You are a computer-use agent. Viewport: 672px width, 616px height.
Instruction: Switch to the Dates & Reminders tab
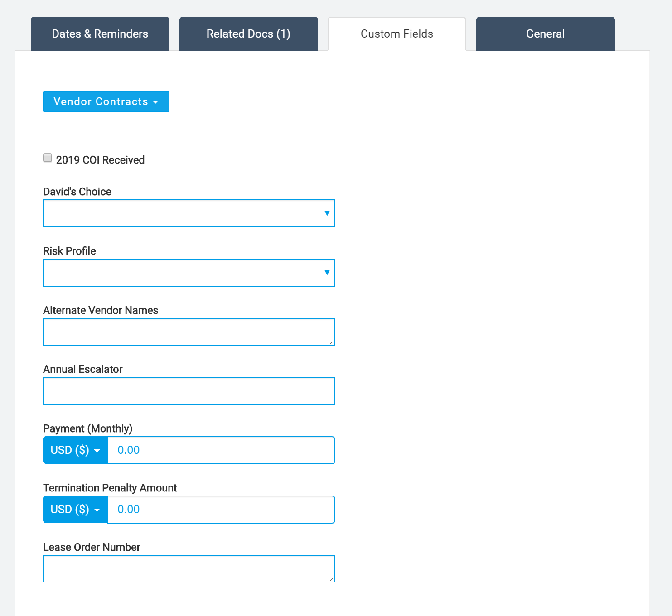[100, 34]
